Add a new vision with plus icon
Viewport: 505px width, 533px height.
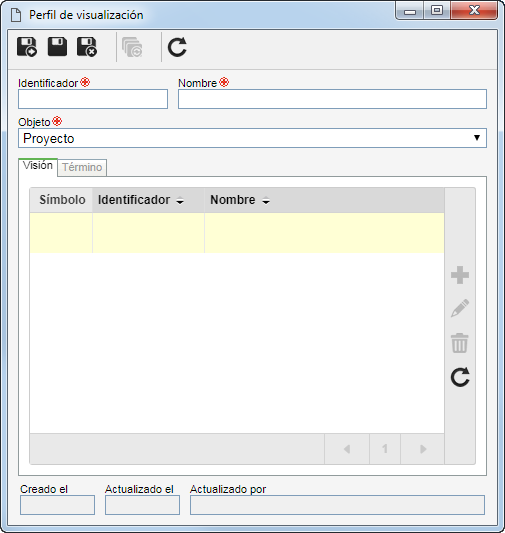pyautogui.click(x=460, y=275)
